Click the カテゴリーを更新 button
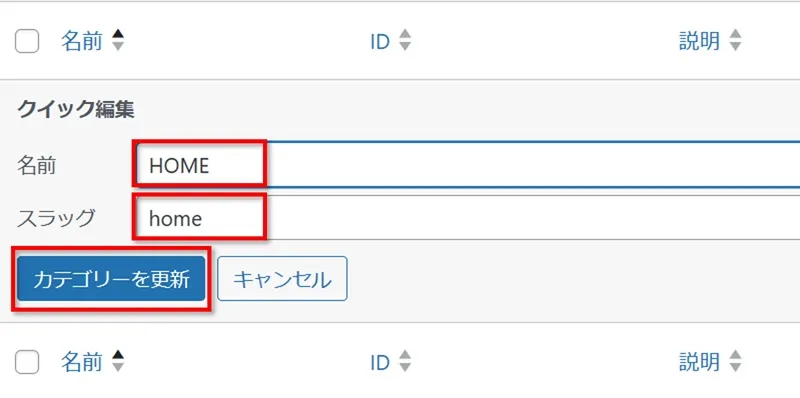Image resolution: width=800 pixels, height=398 pixels. [x=111, y=279]
